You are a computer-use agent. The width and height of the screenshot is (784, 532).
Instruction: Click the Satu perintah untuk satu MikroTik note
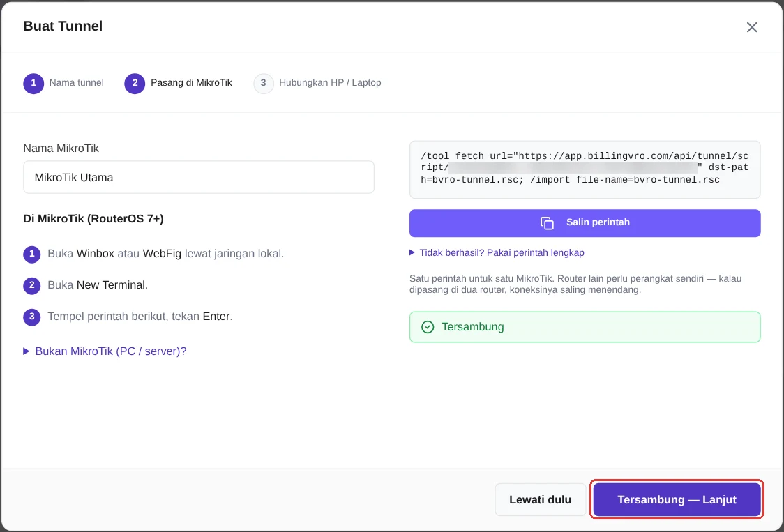click(x=575, y=284)
